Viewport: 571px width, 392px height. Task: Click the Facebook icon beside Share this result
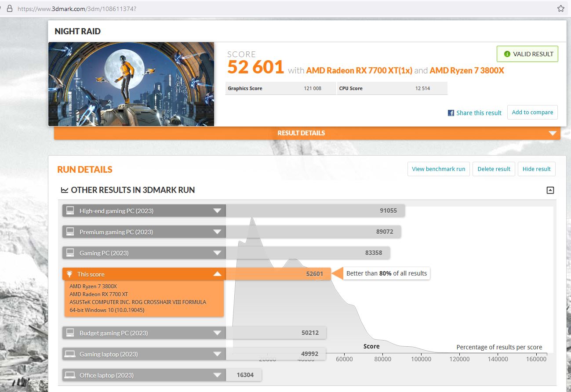[451, 113]
